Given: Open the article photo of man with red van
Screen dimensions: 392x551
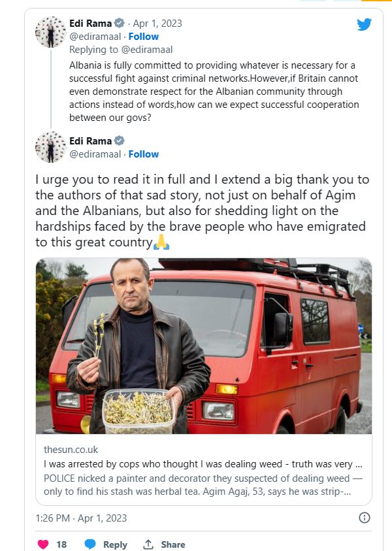Looking at the screenshot, I should point(203,346).
